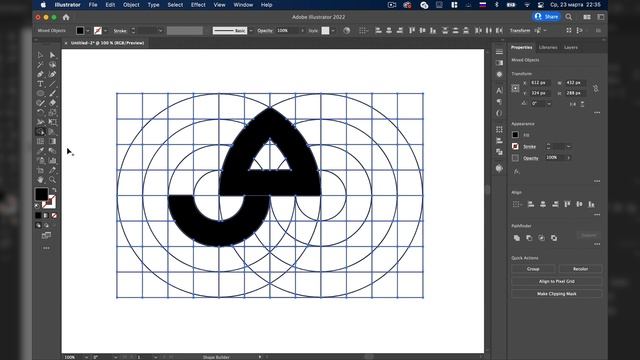Change screen mode at toolbar bottom
The height and width of the screenshot is (360, 640).
[46, 236]
